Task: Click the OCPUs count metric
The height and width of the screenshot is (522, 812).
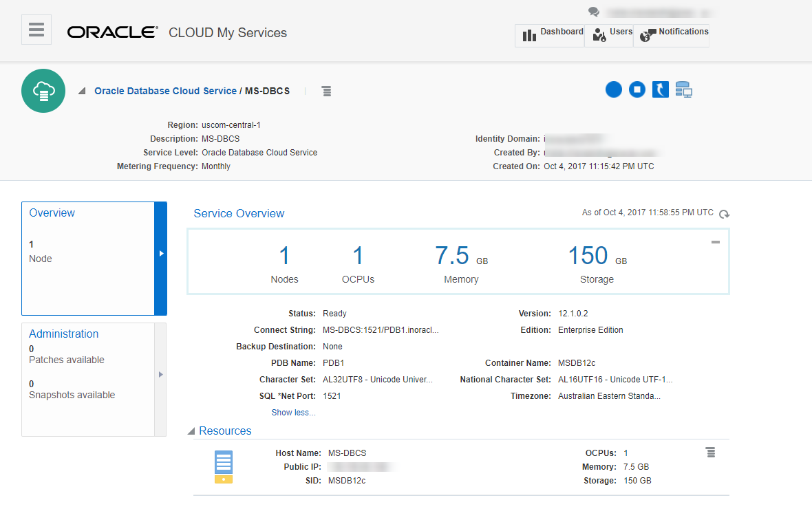Action: (x=358, y=264)
